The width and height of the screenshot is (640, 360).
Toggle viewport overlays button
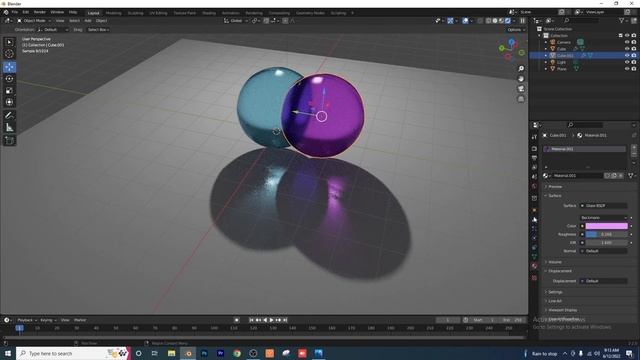[465, 20]
